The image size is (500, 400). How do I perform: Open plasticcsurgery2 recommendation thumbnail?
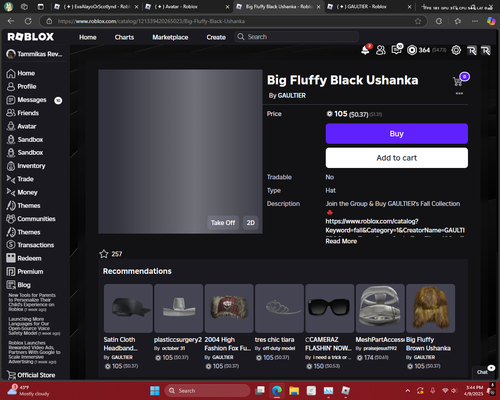179,308
